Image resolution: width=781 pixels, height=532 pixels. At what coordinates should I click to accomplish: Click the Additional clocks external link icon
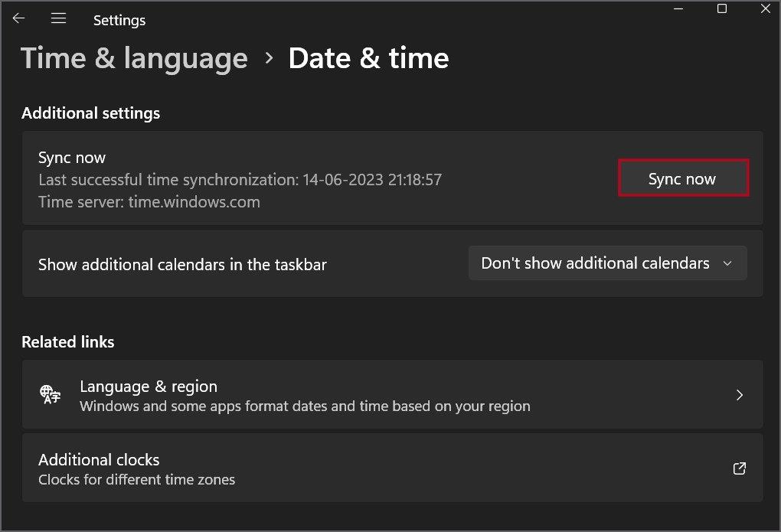739,468
